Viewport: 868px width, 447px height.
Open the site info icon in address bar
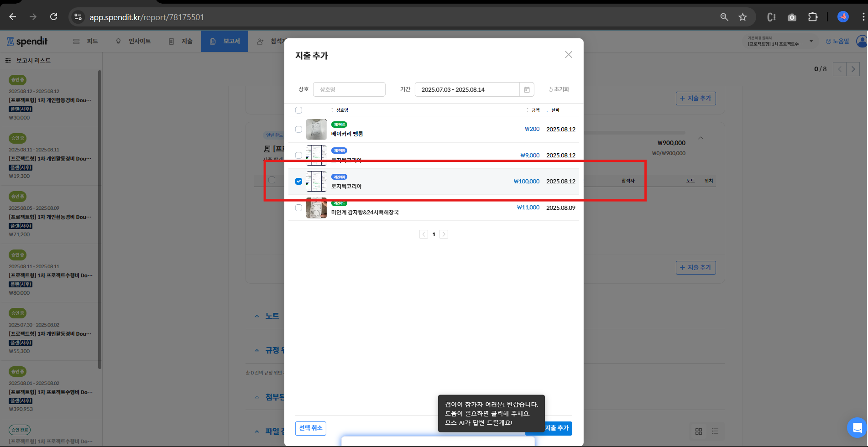click(x=78, y=17)
